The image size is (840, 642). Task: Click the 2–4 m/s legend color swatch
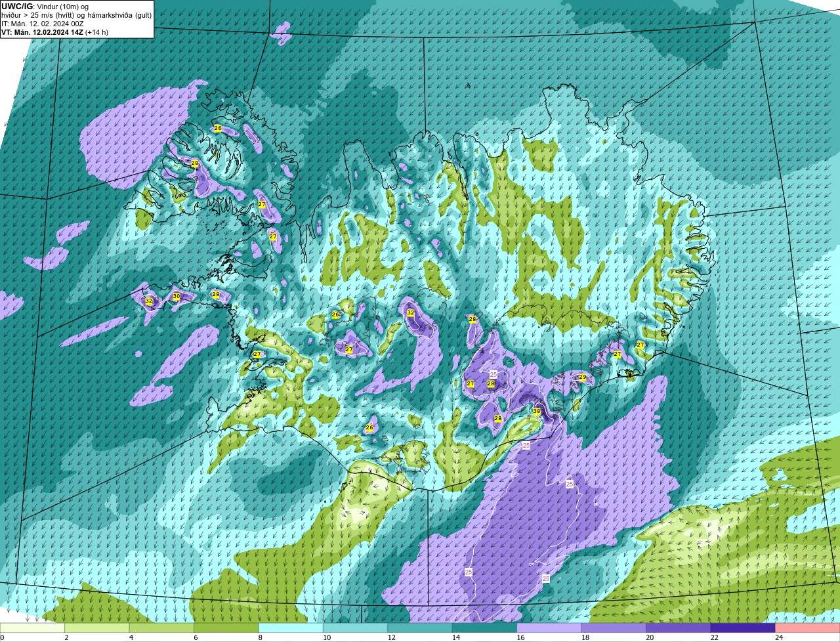[97, 628]
